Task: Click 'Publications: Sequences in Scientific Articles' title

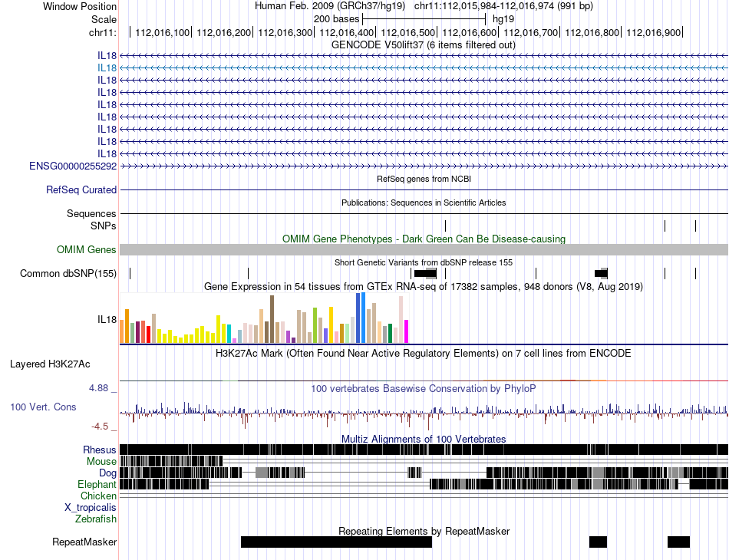Action: [x=424, y=203]
